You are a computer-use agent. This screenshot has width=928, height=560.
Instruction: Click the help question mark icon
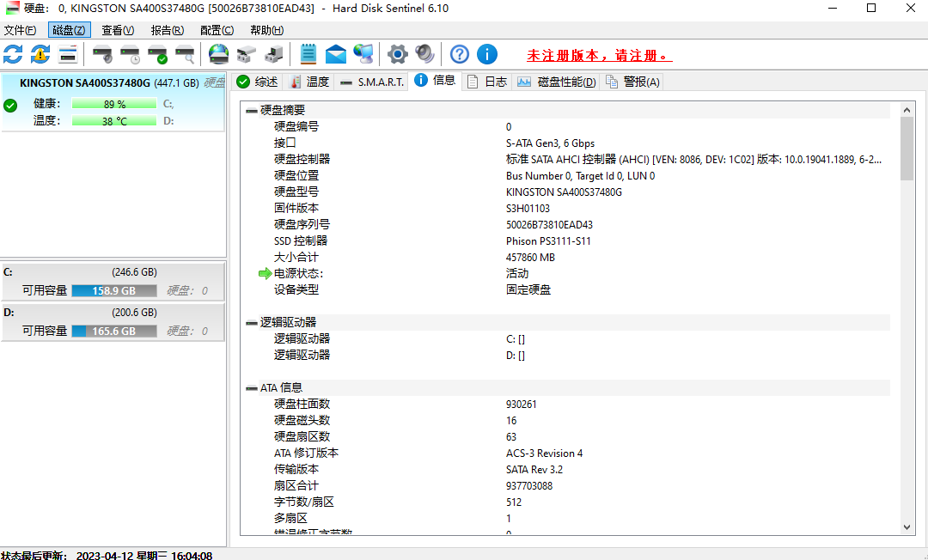pos(459,53)
